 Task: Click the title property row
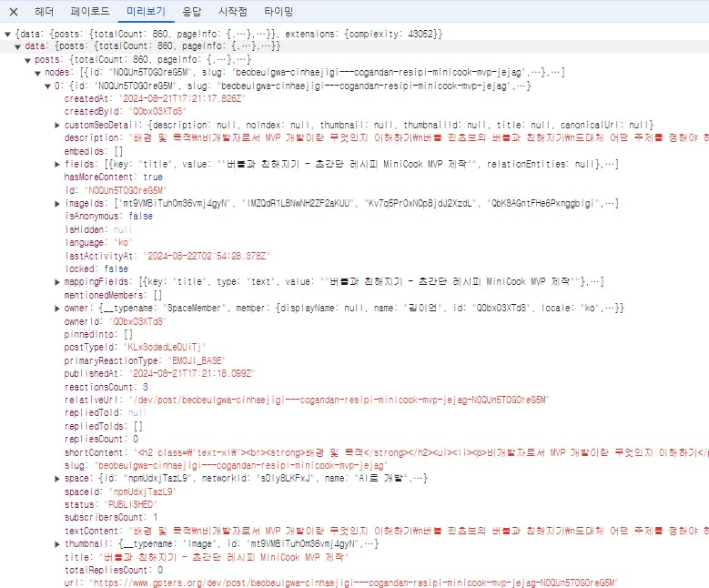(207, 557)
